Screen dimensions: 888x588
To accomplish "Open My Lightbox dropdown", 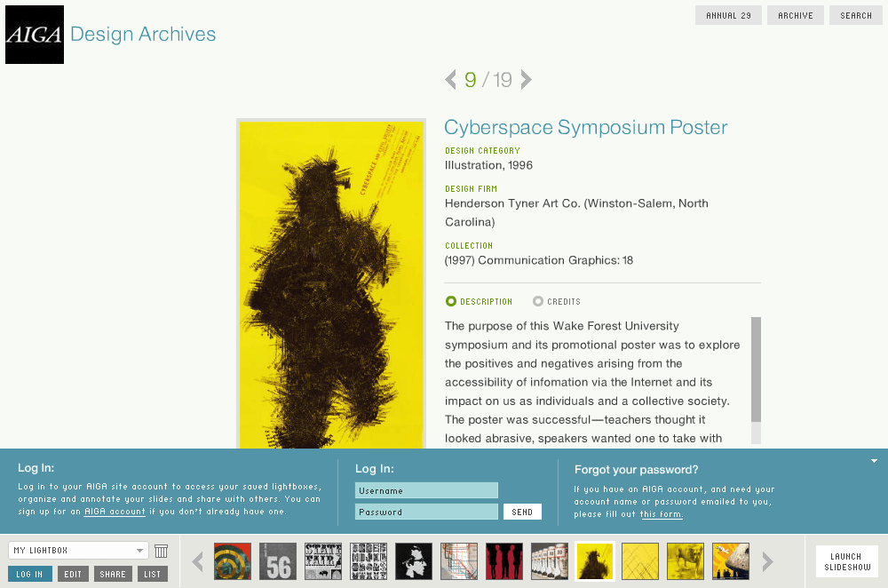I will tap(79, 551).
